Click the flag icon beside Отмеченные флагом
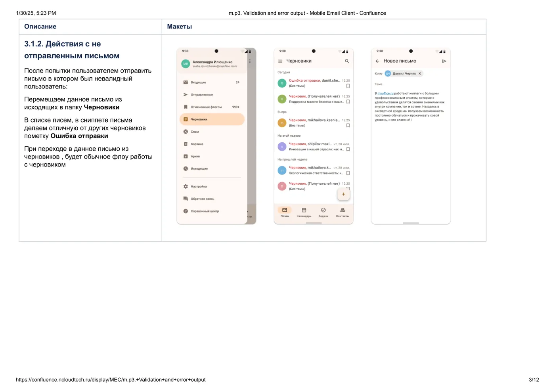 click(x=186, y=107)
